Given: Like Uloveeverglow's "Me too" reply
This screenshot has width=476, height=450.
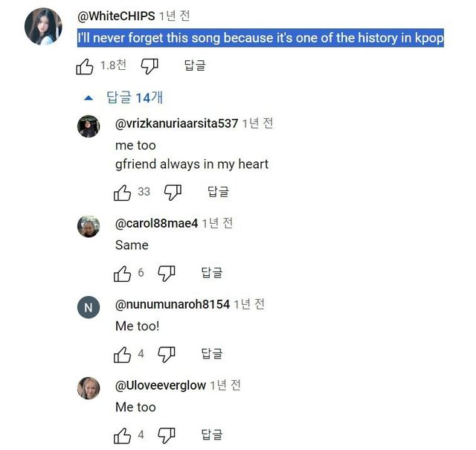Looking at the screenshot, I should click(123, 435).
